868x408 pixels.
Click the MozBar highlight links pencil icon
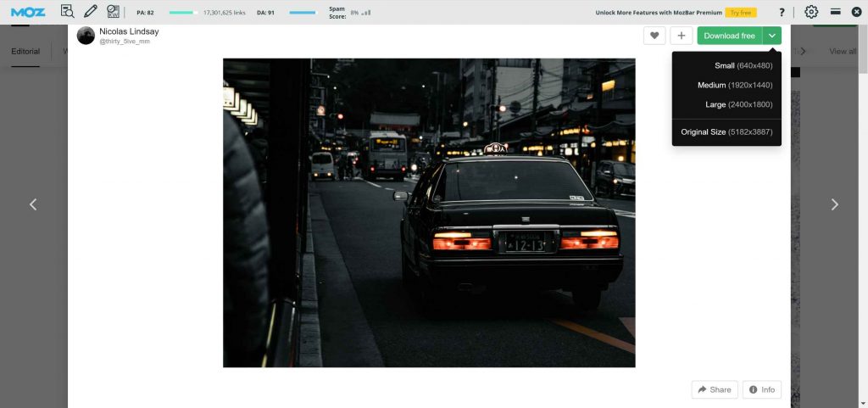[x=91, y=12]
